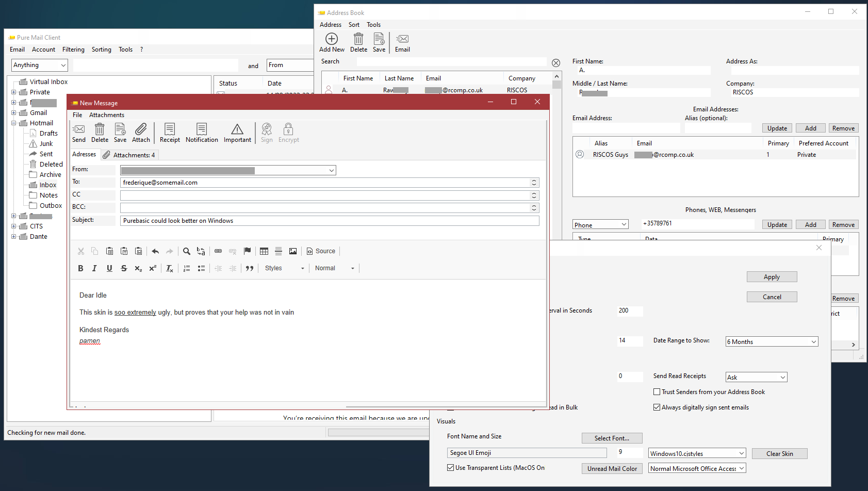Click Email icon in Address Book toolbar
Image resolution: width=868 pixels, height=491 pixels.
pos(402,42)
